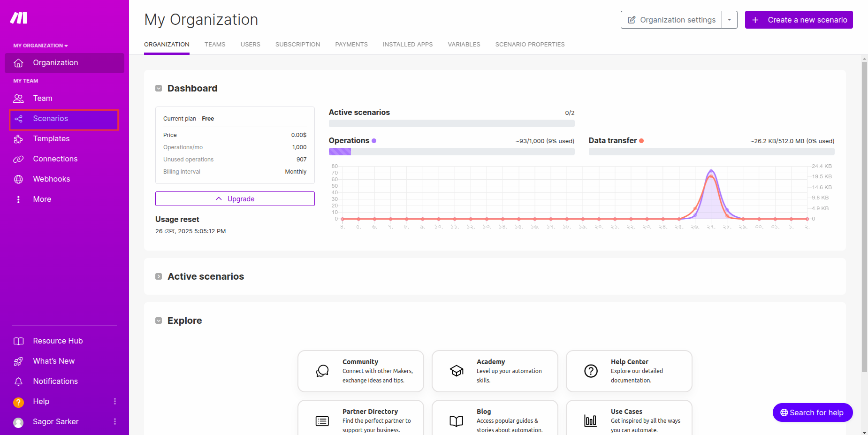This screenshot has width=868, height=435.
Task: Open Notifications bell icon
Action: pyautogui.click(x=18, y=382)
